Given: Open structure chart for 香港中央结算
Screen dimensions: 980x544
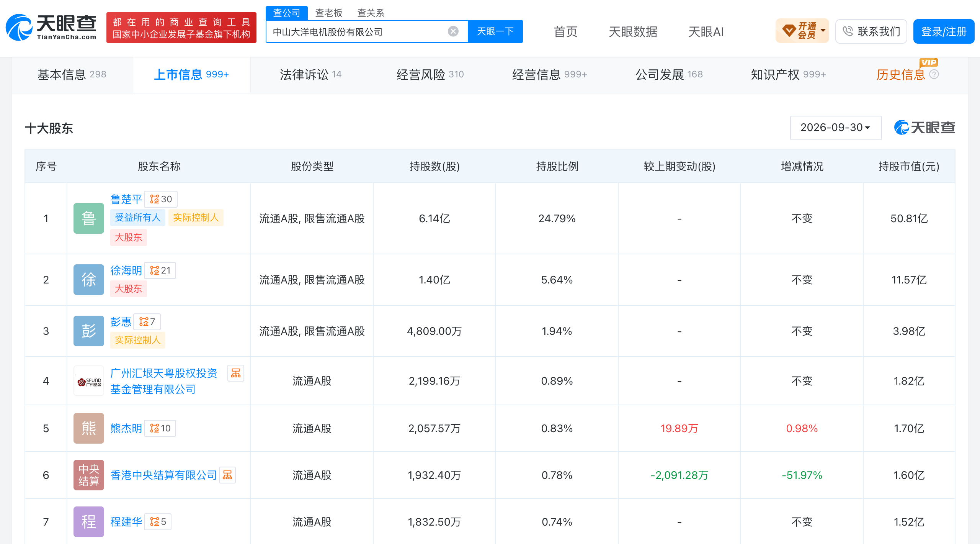Looking at the screenshot, I should tap(227, 475).
